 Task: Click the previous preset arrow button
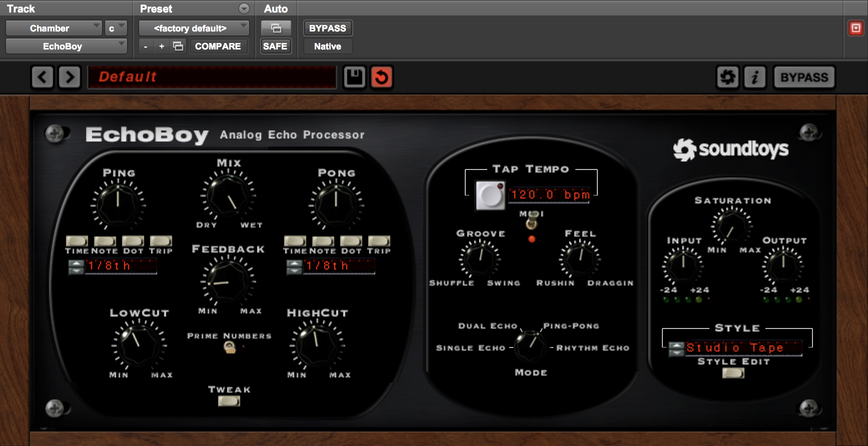(43, 77)
